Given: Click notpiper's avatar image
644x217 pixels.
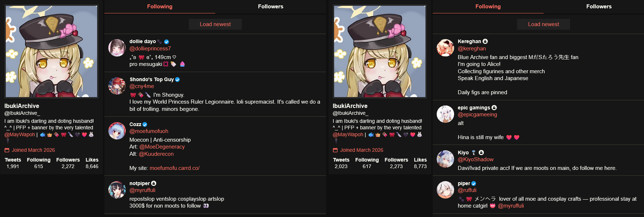Looking at the screenshot, I should tap(117, 190).
